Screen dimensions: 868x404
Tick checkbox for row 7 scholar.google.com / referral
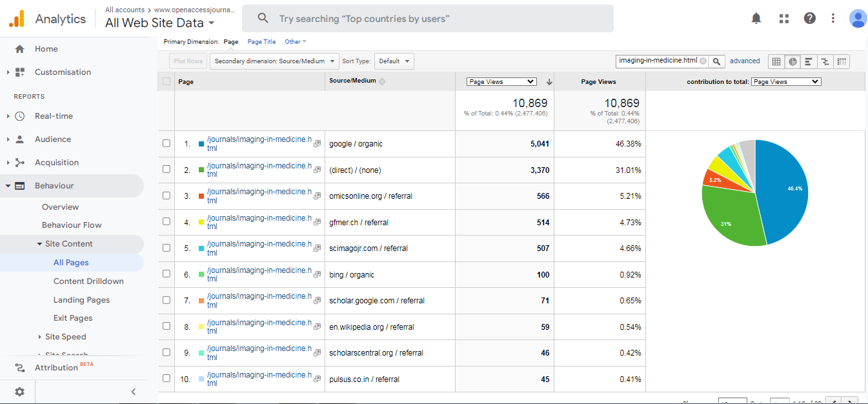pyautogui.click(x=167, y=300)
